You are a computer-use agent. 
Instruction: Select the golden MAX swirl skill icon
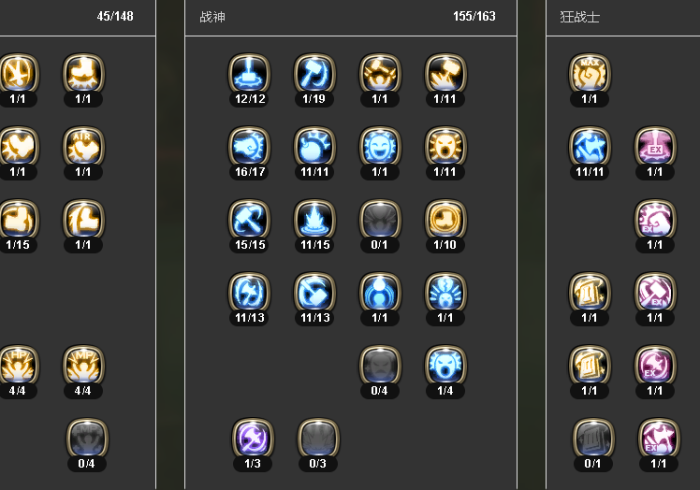590,74
